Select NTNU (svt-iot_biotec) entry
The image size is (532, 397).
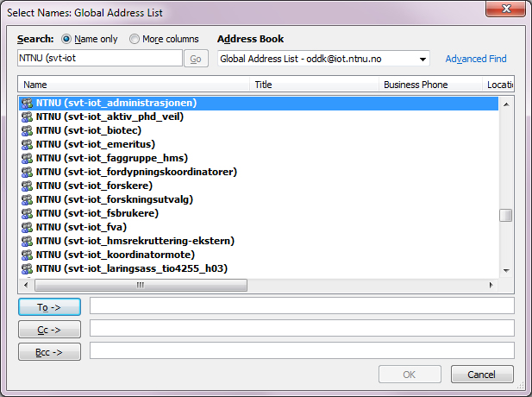coord(259,130)
